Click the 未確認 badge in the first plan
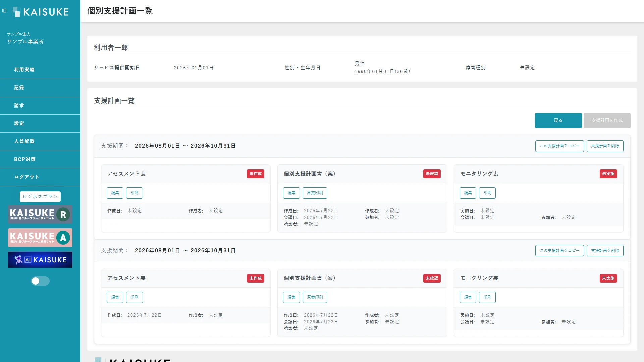Screen dimensions: 644x362 [x=432, y=174]
